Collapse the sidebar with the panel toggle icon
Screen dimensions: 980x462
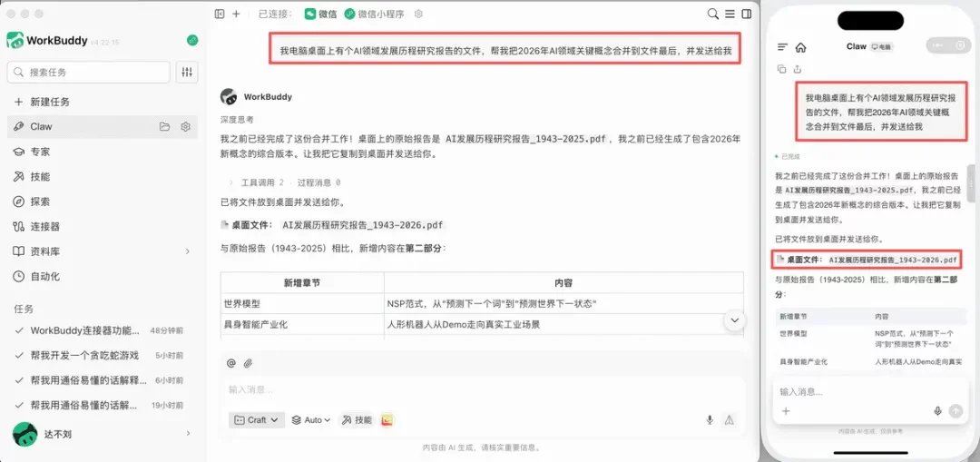[219, 14]
